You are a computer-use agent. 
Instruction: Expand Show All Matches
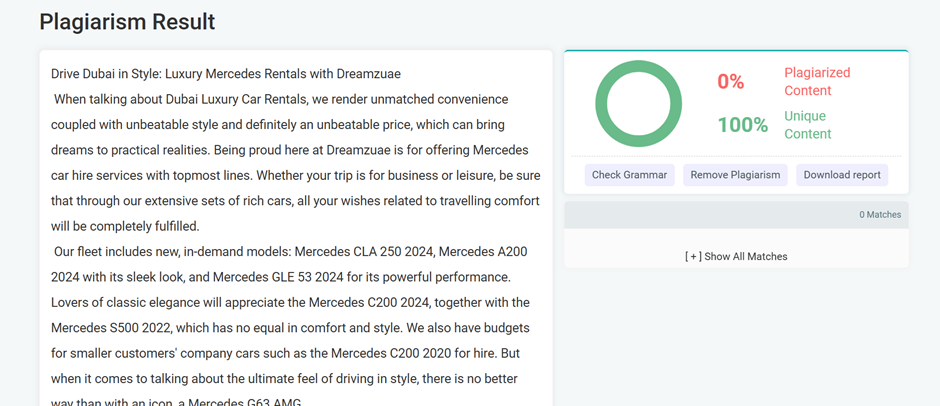click(x=736, y=257)
